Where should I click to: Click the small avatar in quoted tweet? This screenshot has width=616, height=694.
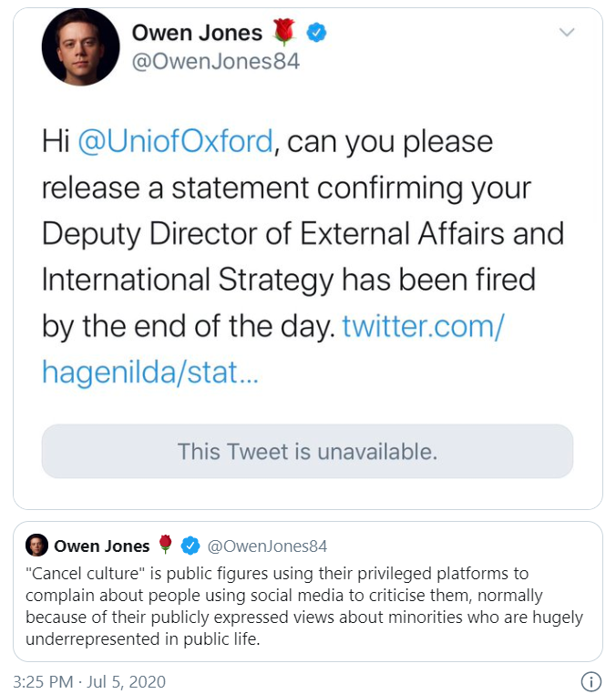click(x=36, y=546)
